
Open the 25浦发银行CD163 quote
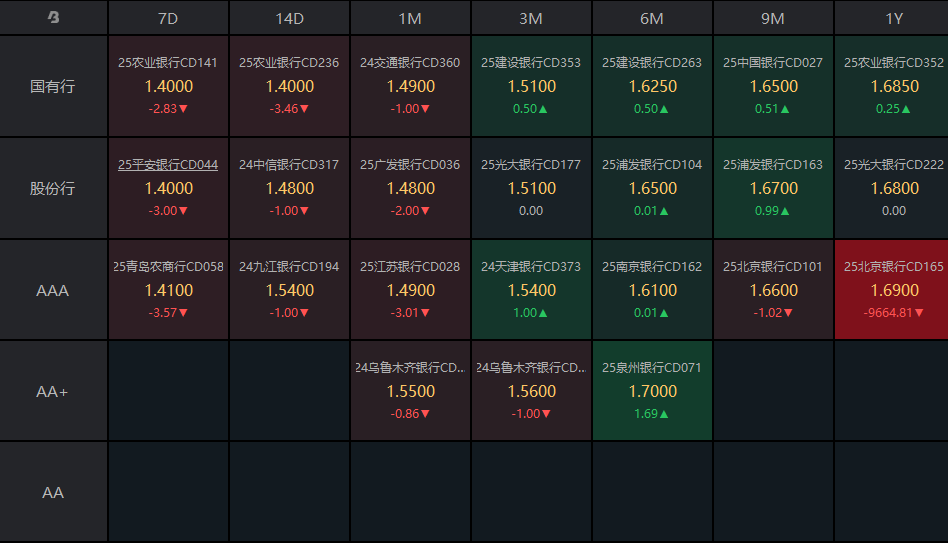point(773,188)
